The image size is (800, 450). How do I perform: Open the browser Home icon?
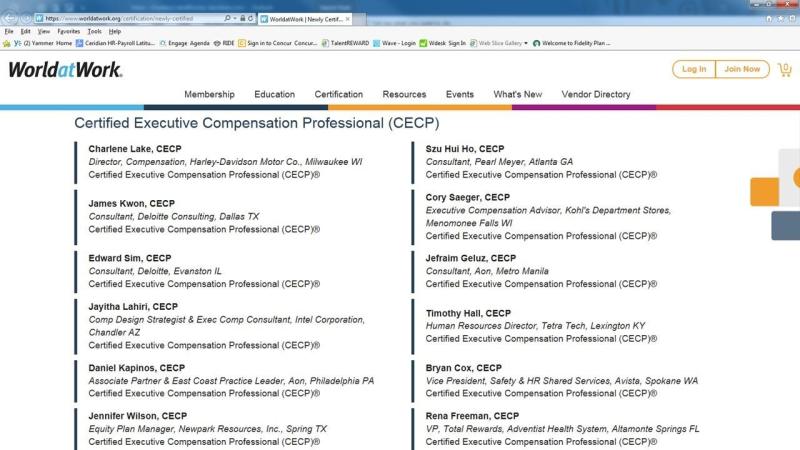tap(769, 18)
